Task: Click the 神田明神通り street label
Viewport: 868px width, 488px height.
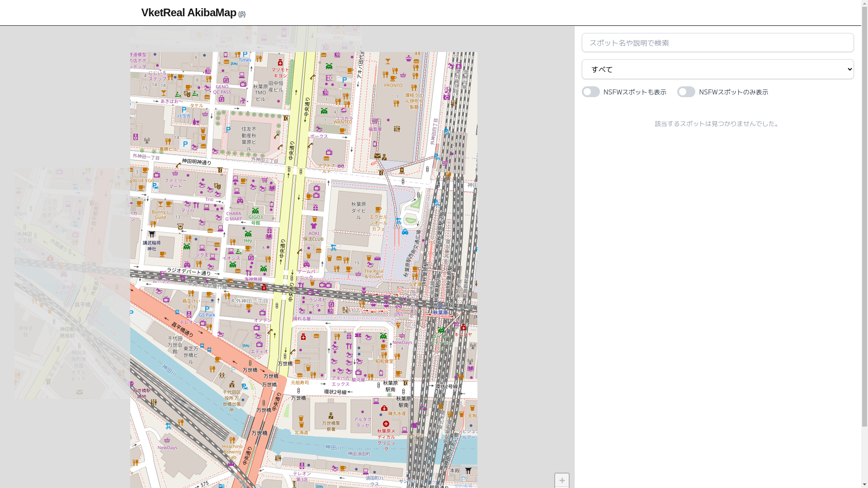Action: click(x=197, y=162)
